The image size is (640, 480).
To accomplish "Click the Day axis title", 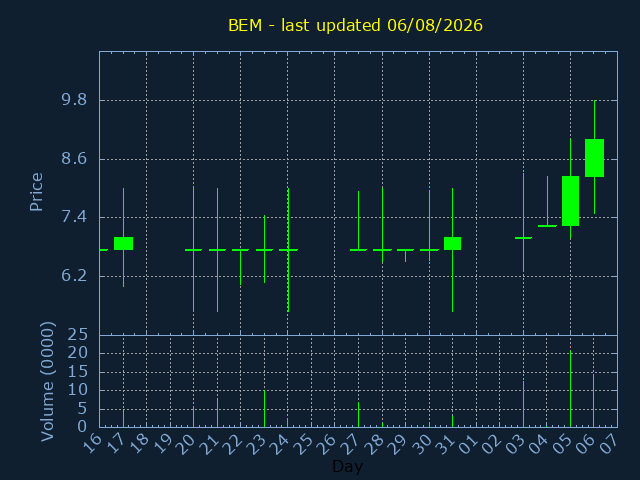I will pos(347,466).
